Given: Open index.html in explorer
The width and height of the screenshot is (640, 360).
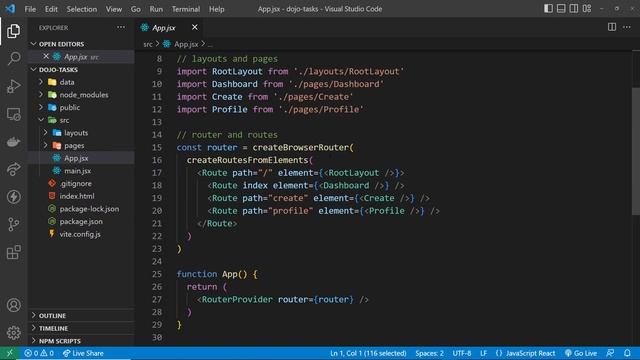Looking at the screenshot, I should [x=77, y=196].
